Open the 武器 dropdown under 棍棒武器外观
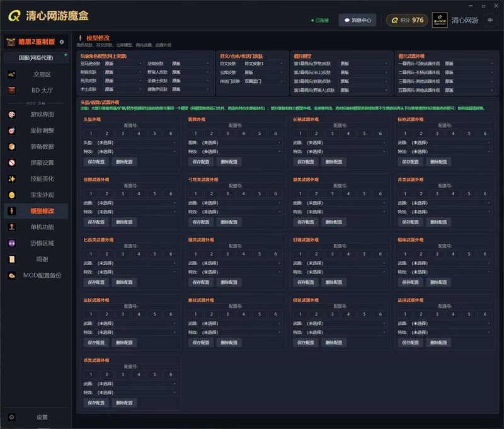The height and width of the screenshot is (429, 504). [x=451, y=263]
